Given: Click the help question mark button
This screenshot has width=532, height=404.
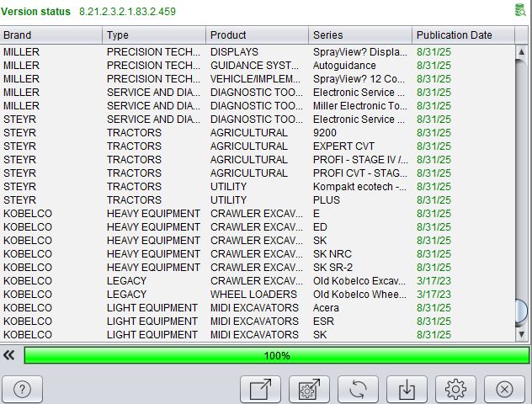Looking at the screenshot, I should [x=22, y=389].
